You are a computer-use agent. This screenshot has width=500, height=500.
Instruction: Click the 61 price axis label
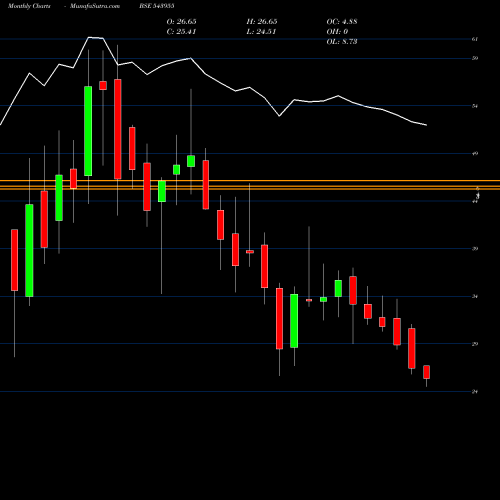coord(475,39)
